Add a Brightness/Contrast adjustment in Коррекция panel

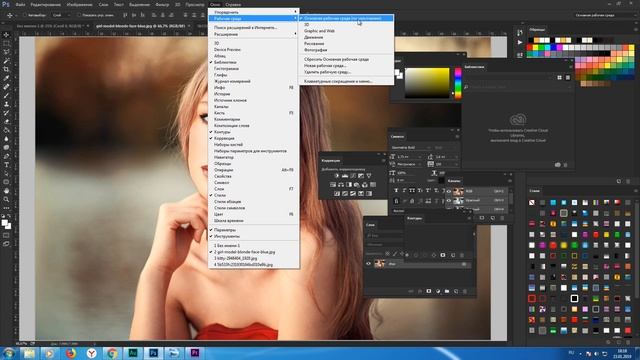pyautogui.click(x=337, y=176)
